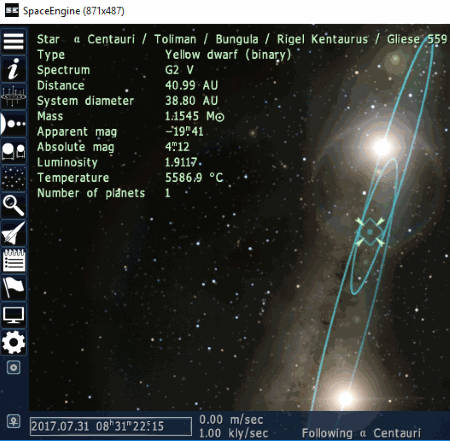The height and width of the screenshot is (441, 450).
Task: Click the 'Gliese 559' name in header
Action: click(x=417, y=39)
